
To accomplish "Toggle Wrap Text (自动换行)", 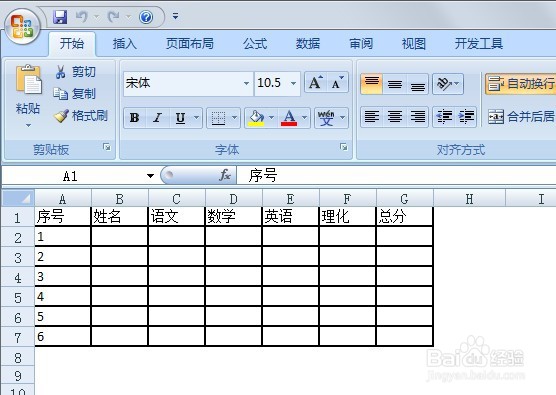I will [521, 84].
